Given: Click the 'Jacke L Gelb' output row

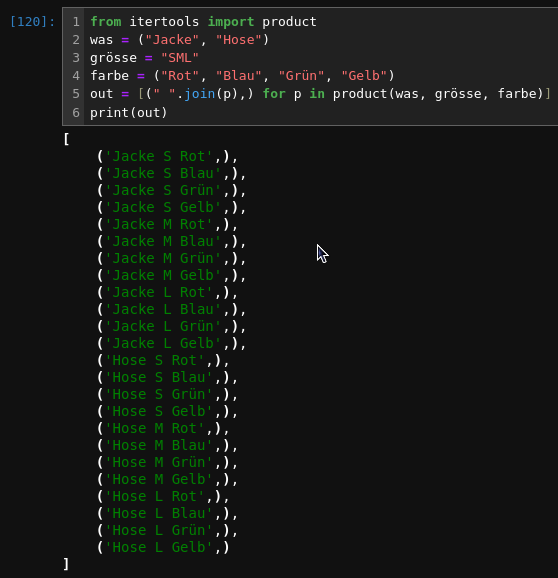Looking at the screenshot, I should [171, 344].
